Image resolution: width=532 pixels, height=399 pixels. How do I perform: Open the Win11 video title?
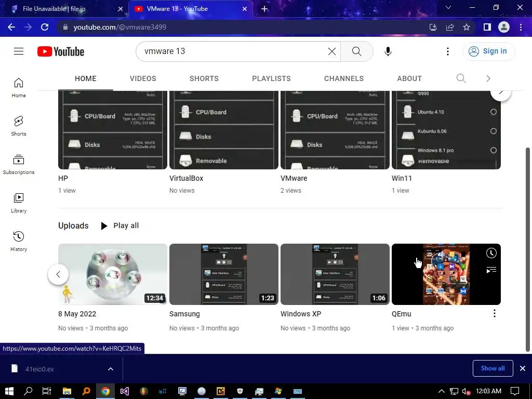click(x=402, y=178)
